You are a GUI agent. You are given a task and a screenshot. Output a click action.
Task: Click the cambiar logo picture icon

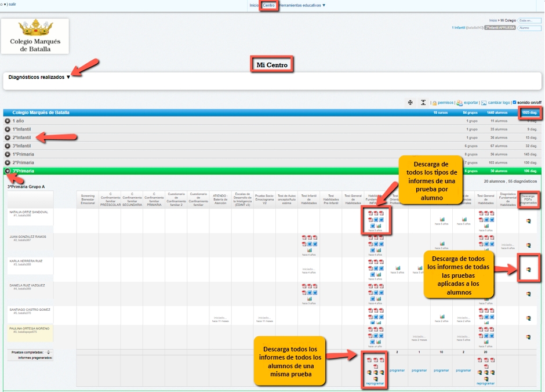tap(484, 103)
